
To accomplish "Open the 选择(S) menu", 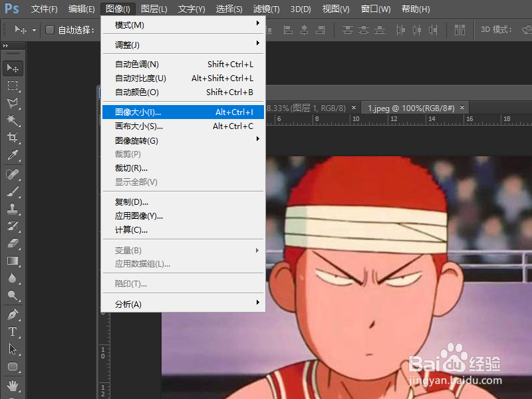I will (229, 9).
